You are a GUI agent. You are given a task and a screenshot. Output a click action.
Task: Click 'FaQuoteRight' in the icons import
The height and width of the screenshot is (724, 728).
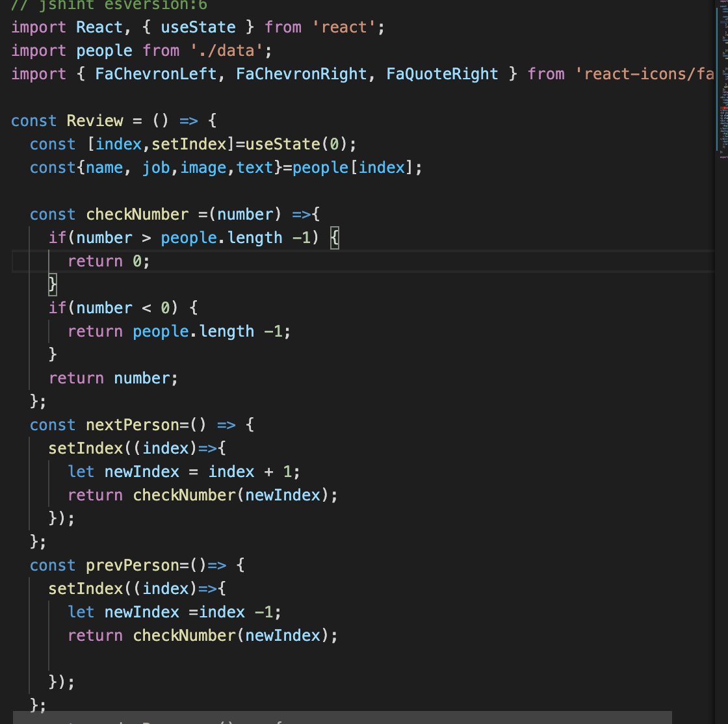(x=442, y=74)
